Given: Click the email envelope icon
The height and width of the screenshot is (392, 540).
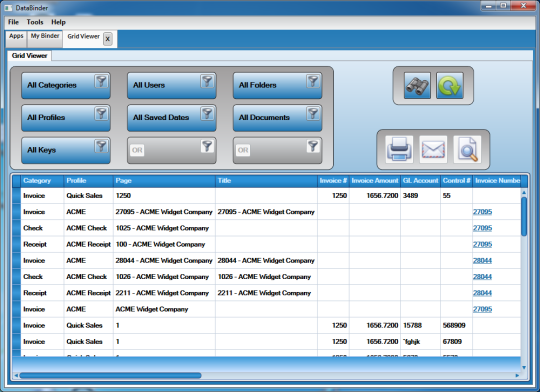Looking at the screenshot, I should [433, 149].
